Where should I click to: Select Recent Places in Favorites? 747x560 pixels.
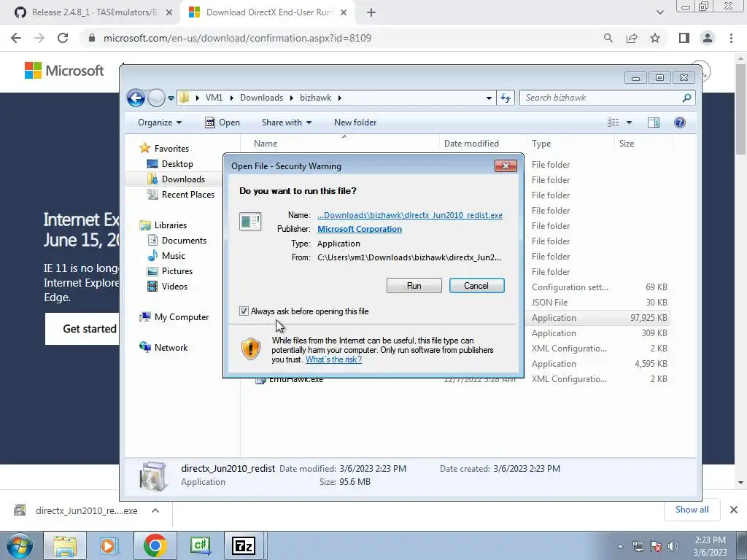[187, 194]
